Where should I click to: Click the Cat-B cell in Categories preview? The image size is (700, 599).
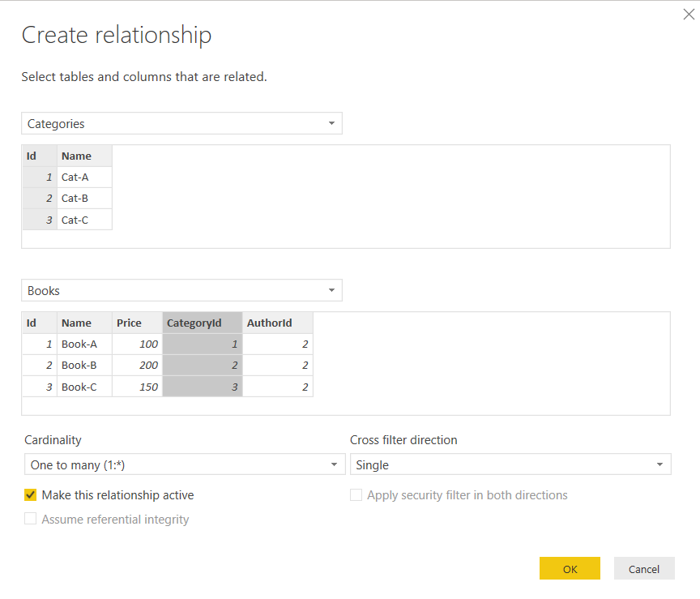pyautogui.click(x=75, y=198)
